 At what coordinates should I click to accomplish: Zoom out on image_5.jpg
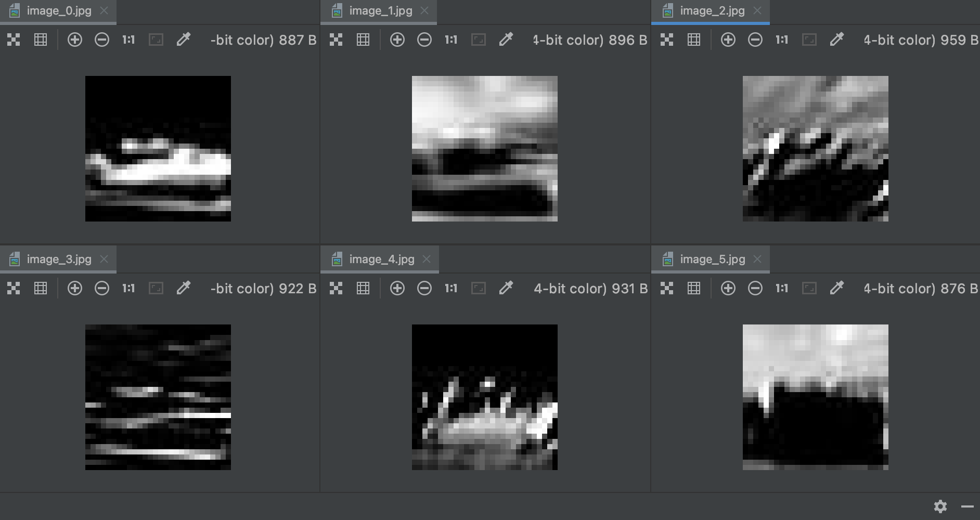pos(755,288)
